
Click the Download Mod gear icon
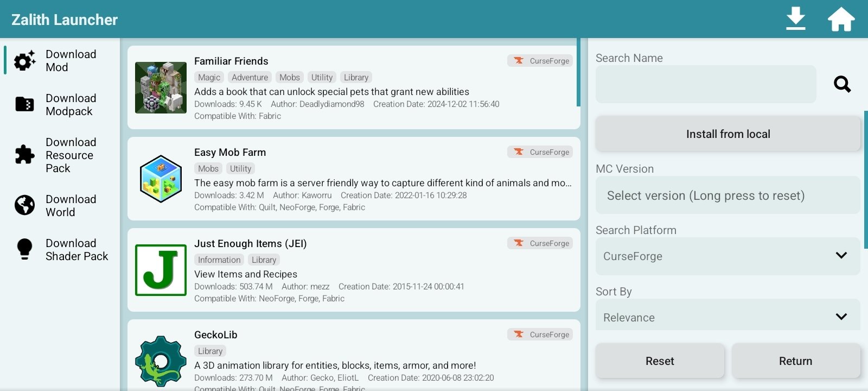[24, 61]
